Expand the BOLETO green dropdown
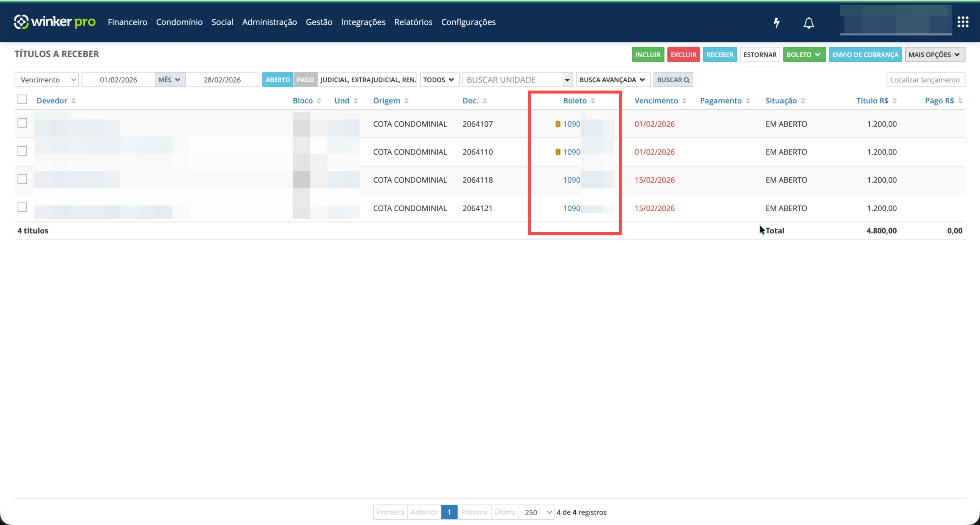The width and height of the screenshot is (980, 525). coord(804,54)
